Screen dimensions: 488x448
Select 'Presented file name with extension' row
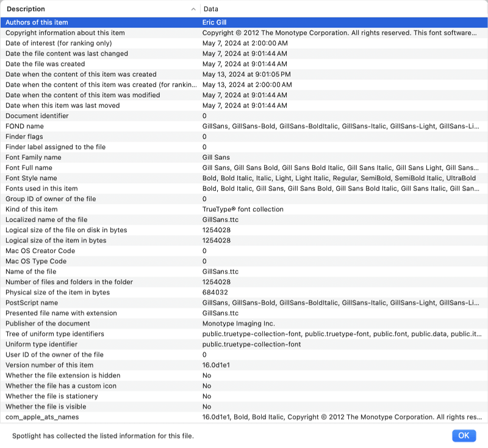tap(244, 313)
